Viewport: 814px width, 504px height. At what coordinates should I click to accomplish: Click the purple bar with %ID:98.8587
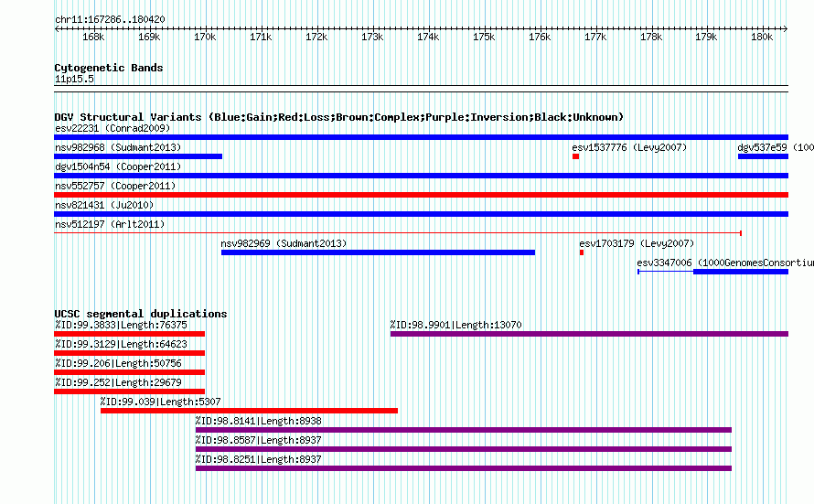point(464,449)
